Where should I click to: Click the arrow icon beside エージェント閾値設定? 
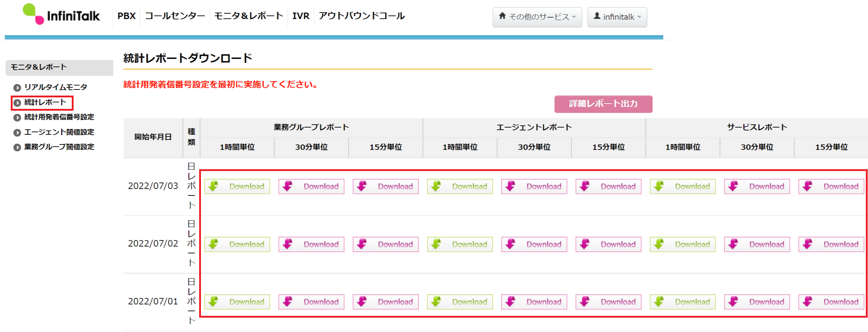17,133
